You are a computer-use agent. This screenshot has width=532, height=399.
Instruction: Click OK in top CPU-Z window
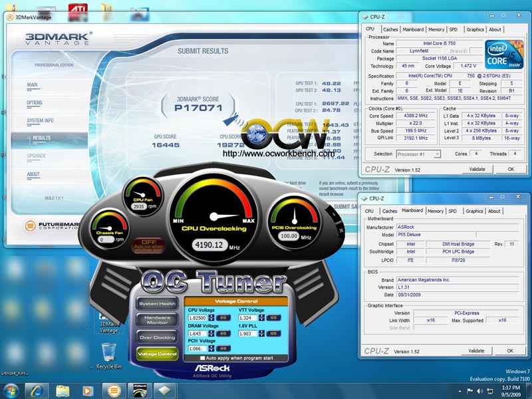[x=511, y=169]
